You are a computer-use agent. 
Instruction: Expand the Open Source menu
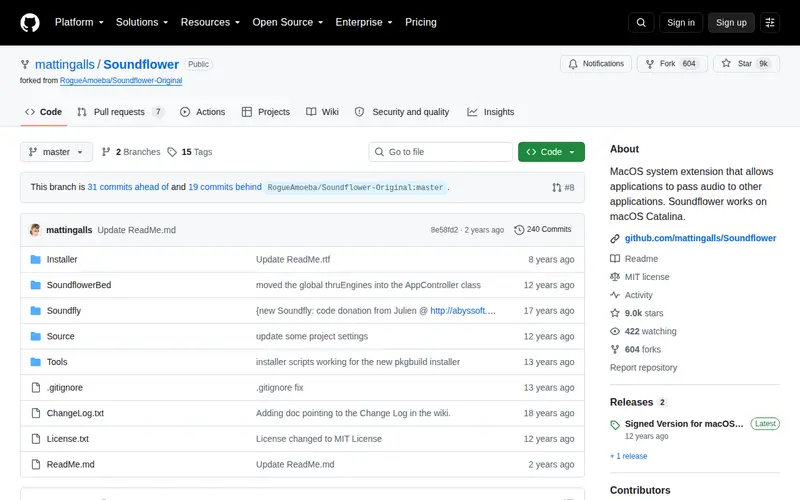tap(288, 22)
